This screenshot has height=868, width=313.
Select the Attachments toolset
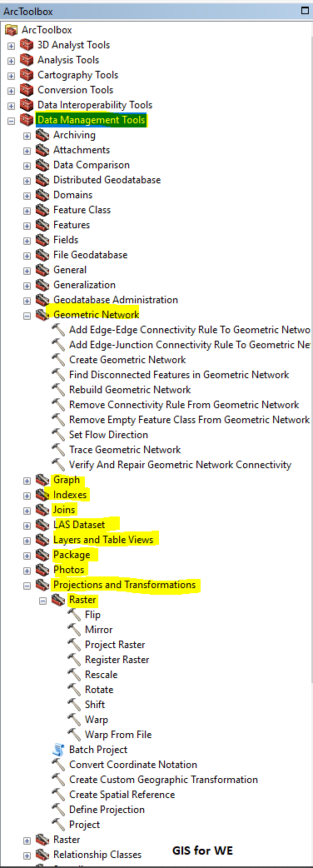pos(82,149)
